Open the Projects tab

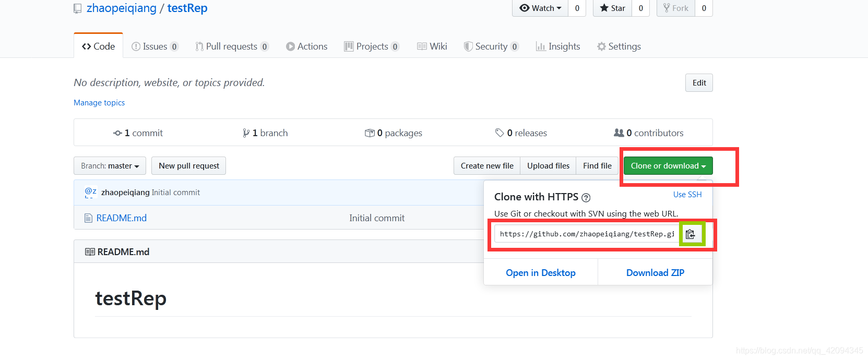[x=372, y=46]
